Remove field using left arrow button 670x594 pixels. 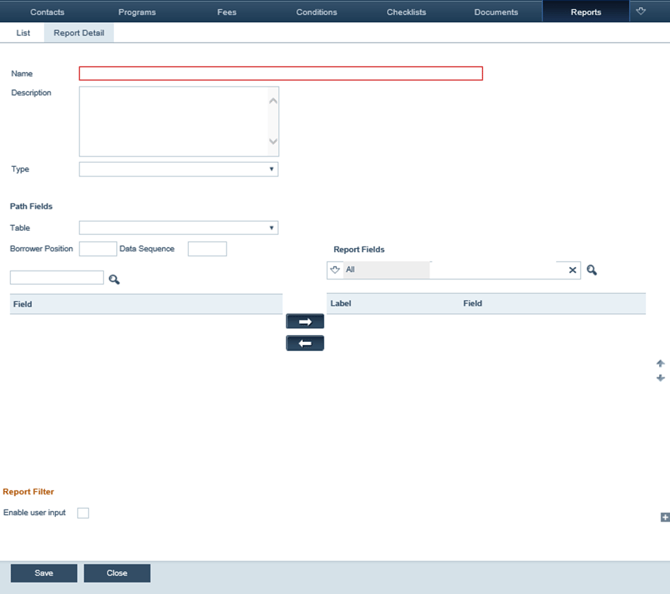point(305,343)
